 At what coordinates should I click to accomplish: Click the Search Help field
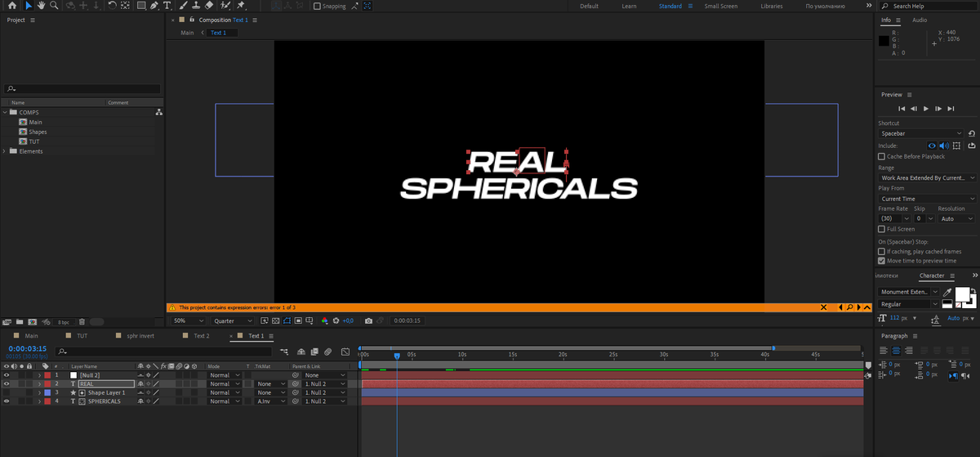[929, 6]
